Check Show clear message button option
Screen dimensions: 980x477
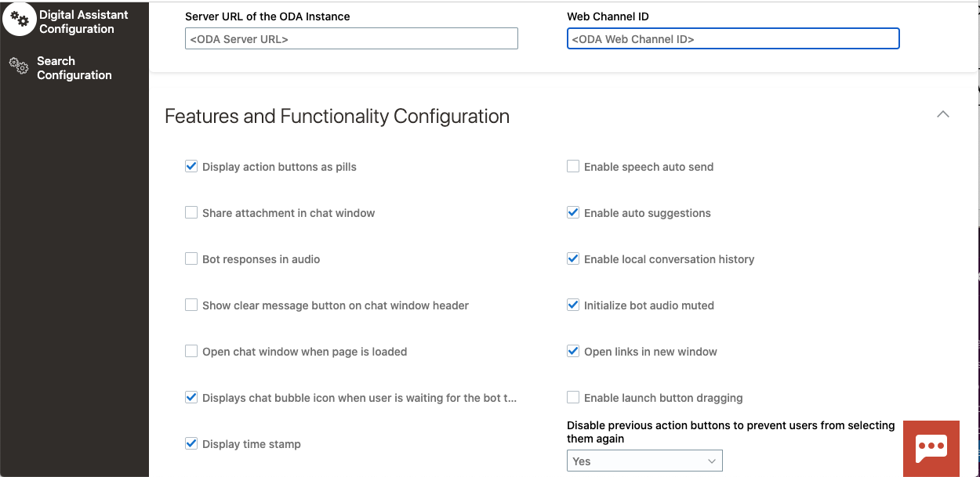pos(191,305)
